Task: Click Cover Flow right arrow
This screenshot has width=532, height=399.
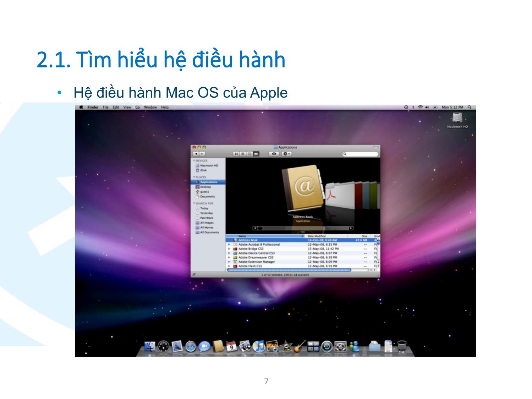Action: tap(351, 228)
